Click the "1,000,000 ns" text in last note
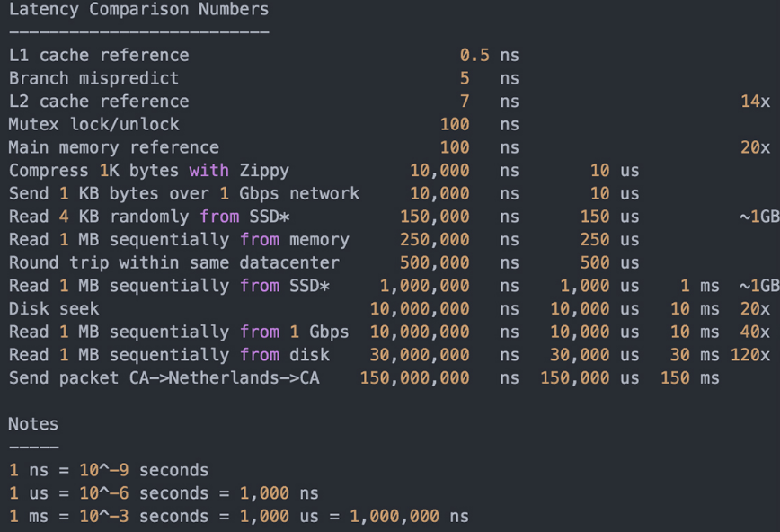Viewport: 780px width, 532px height. [x=409, y=517]
